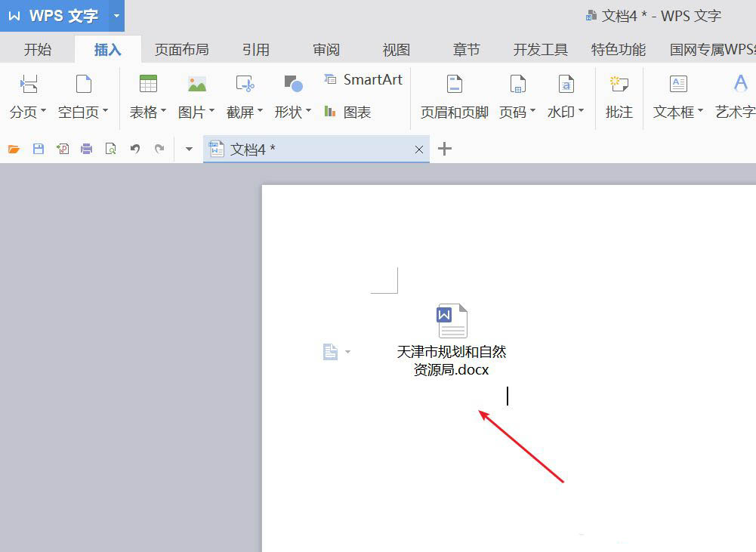Image resolution: width=756 pixels, height=552 pixels.
Task: Expand the 表格 dropdown arrow
Action: click(163, 111)
